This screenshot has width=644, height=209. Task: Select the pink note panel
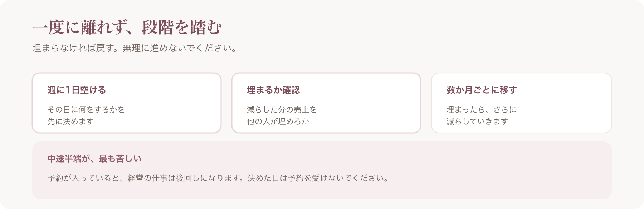click(322, 170)
